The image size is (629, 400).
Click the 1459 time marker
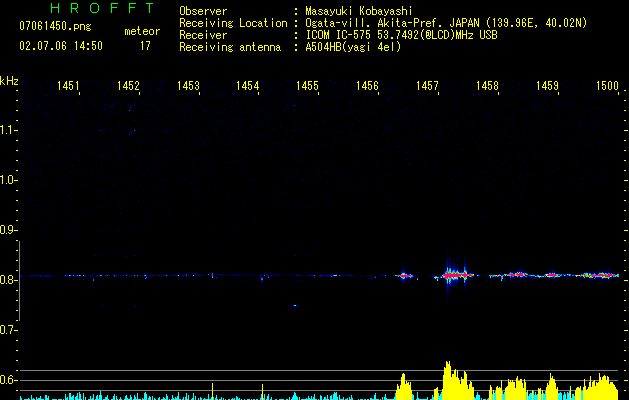(547, 86)
